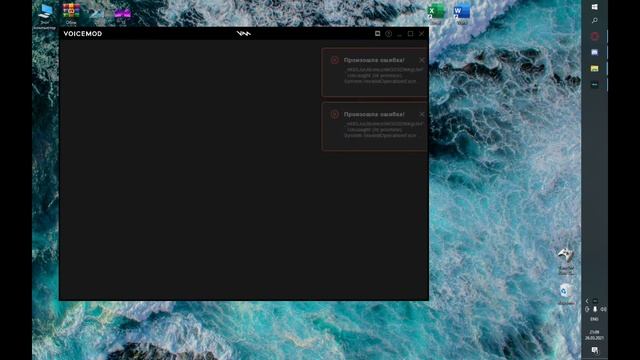This screenshot has height=360, width=640.
Task: Dismiss the first error notification
Action: click(422, 60)
